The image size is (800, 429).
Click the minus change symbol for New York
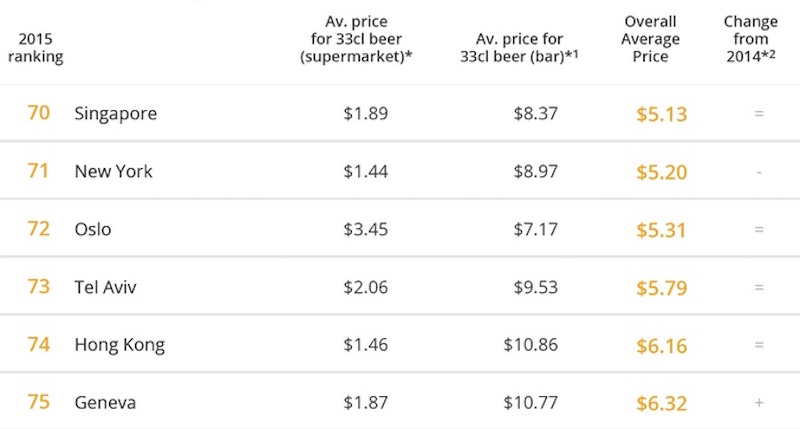759,172
